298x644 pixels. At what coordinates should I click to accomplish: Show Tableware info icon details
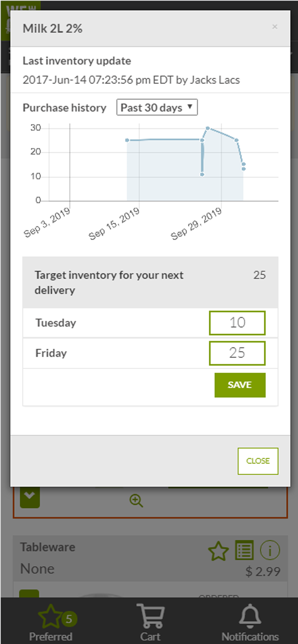[x=270, y=550]
